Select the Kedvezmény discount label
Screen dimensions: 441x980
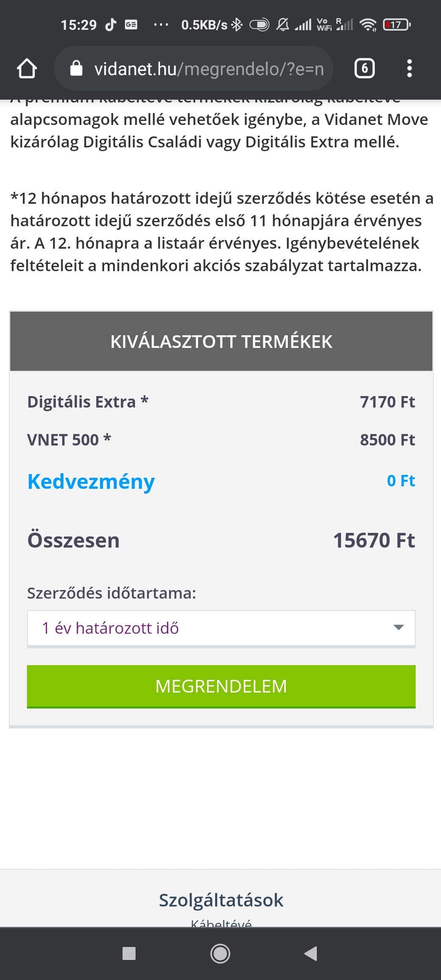[91, 482]
